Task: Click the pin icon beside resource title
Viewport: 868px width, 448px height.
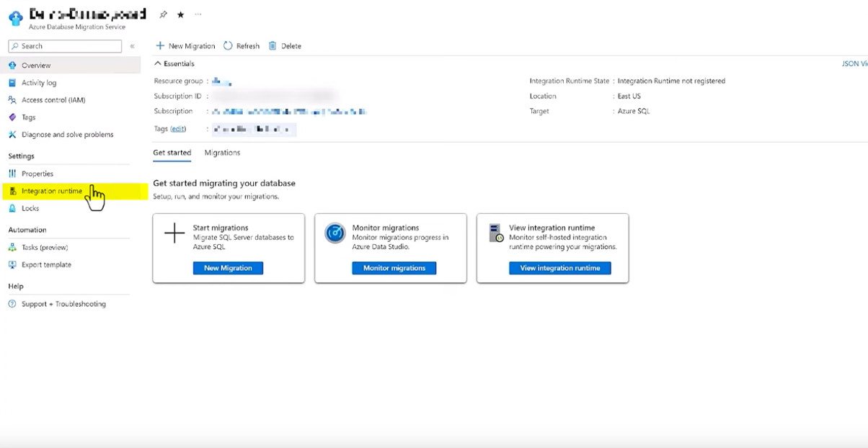Action: point(164,14)
